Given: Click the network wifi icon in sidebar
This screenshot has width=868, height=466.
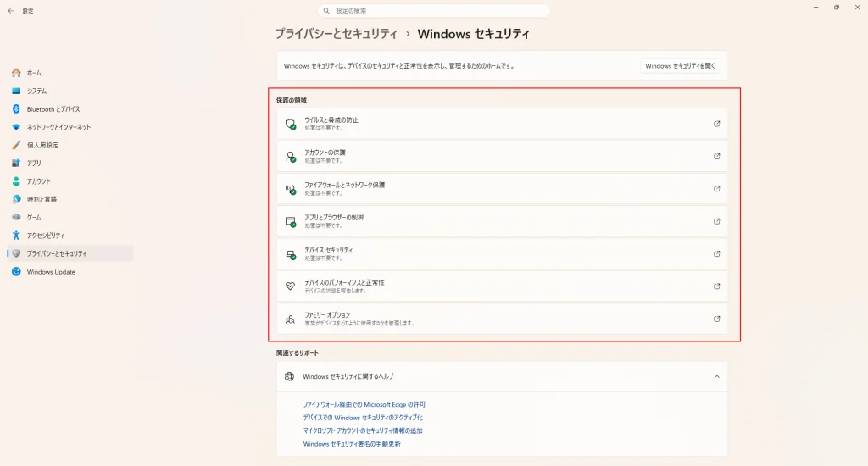Looking at the screenshot, I should point(16,127).
